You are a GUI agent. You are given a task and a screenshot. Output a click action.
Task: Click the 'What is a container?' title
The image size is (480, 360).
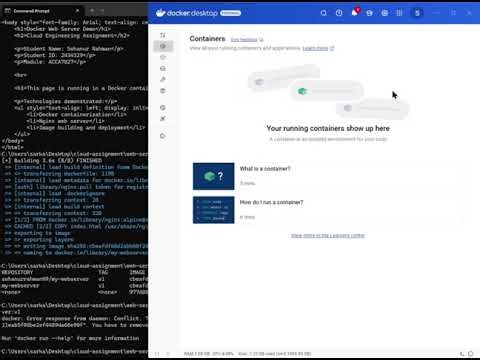(x=265, y=169)
